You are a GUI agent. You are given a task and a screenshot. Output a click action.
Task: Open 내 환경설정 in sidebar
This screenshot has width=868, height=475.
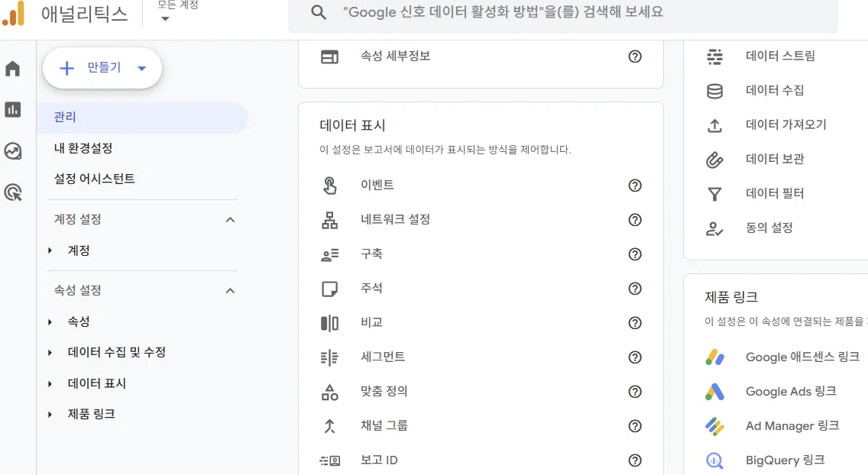[83, 148]
